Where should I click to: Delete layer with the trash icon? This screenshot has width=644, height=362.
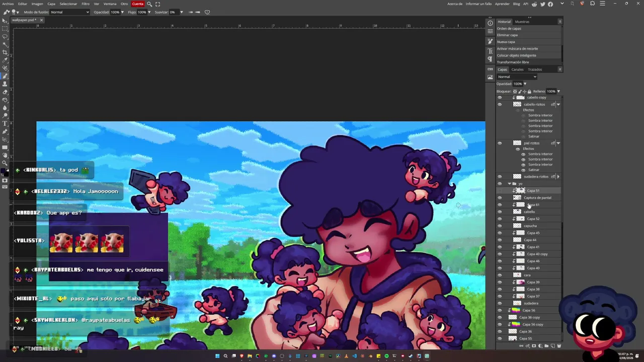(x=558, y=346)
